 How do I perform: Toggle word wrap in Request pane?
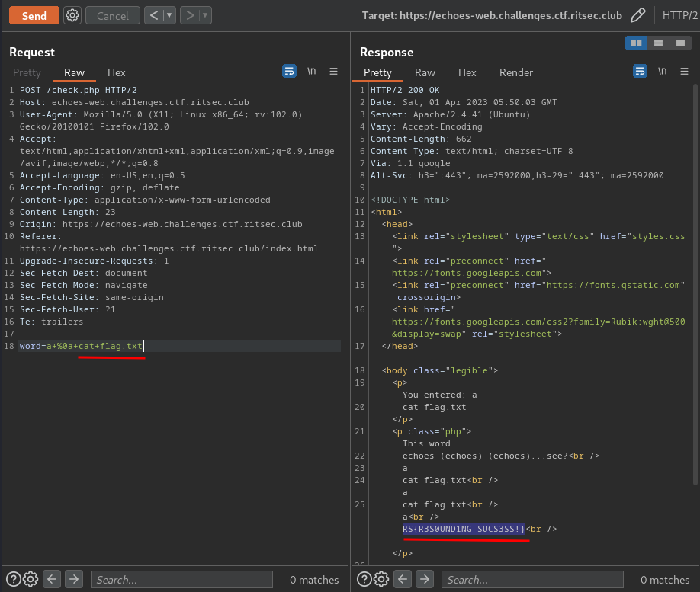click(x=289, y=71)
